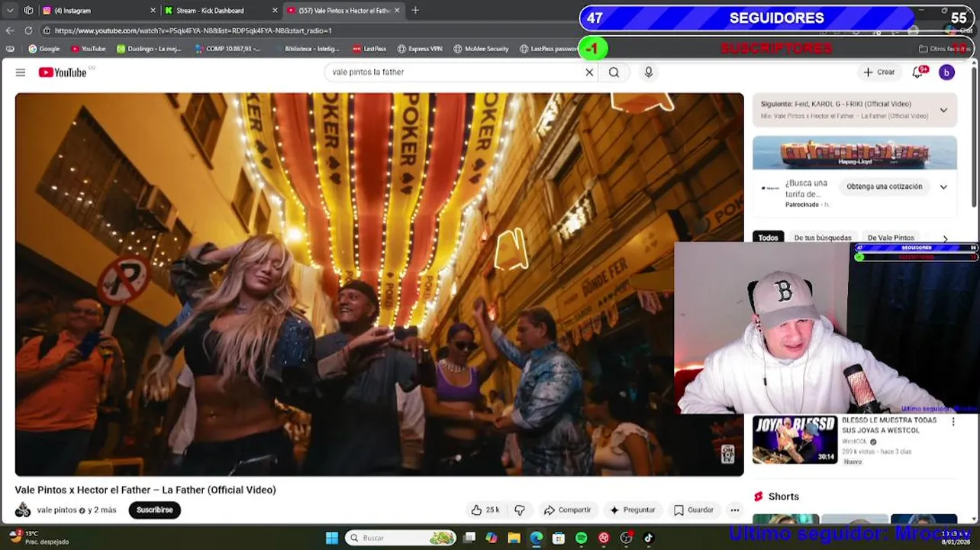Run search with the magnifier button
The width and height of the screenshot is (980, 550).
[614, 73]
